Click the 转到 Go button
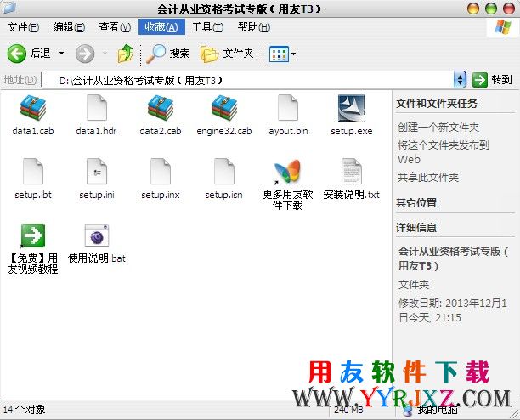This screenshot has height=420, width=520. click(x=493, y=80)
